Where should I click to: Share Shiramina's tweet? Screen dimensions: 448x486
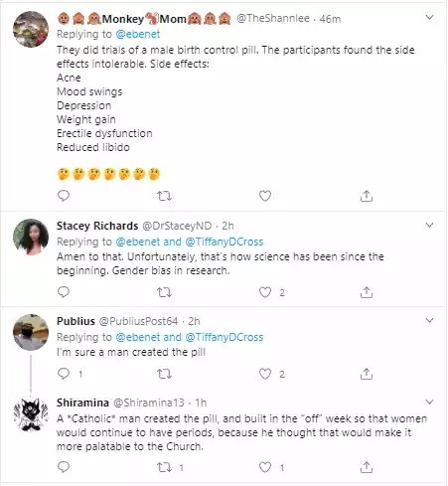(367, 467)
